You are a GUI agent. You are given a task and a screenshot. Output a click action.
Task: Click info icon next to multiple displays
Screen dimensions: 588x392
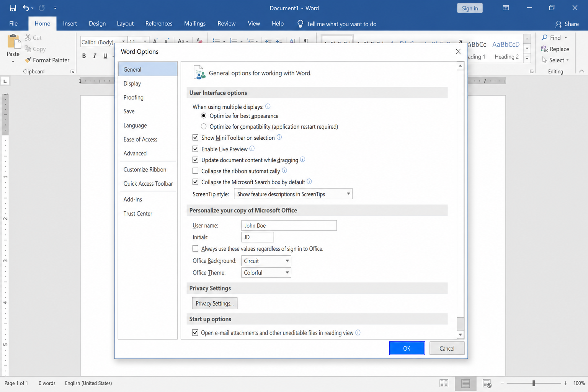pos(268,106)
